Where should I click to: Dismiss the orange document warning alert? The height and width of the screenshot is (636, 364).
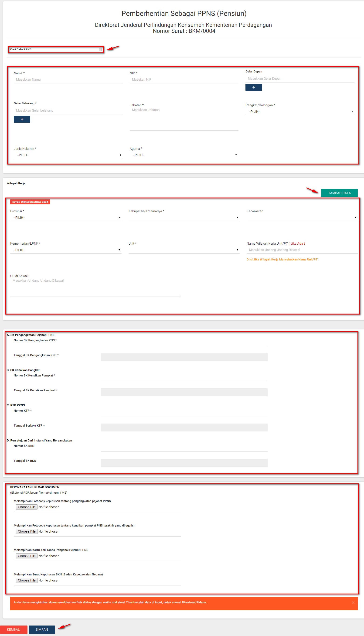[x=353, y=602]
